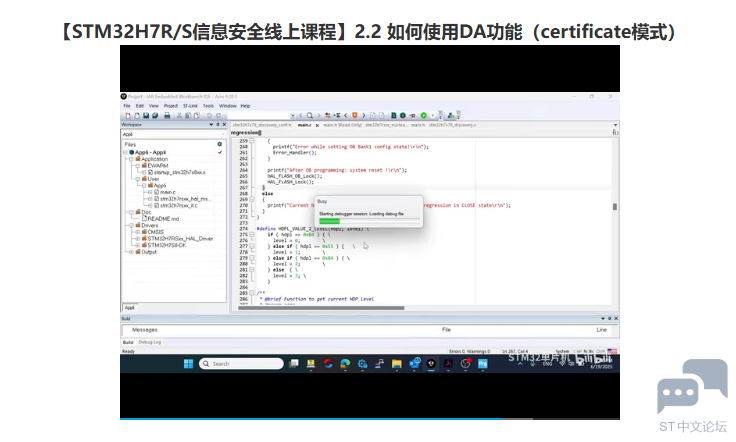Screen dimensions: 736x442
Task: Select the Appli workspace tab at bottom
Action: (x=130, y=308)
